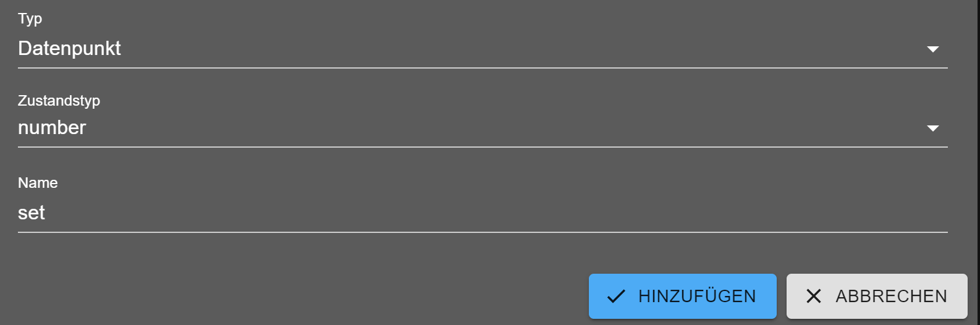Click the X icon on Abbrechen
Viewport: 980px width, 325px height.
(x=814, y=297)
